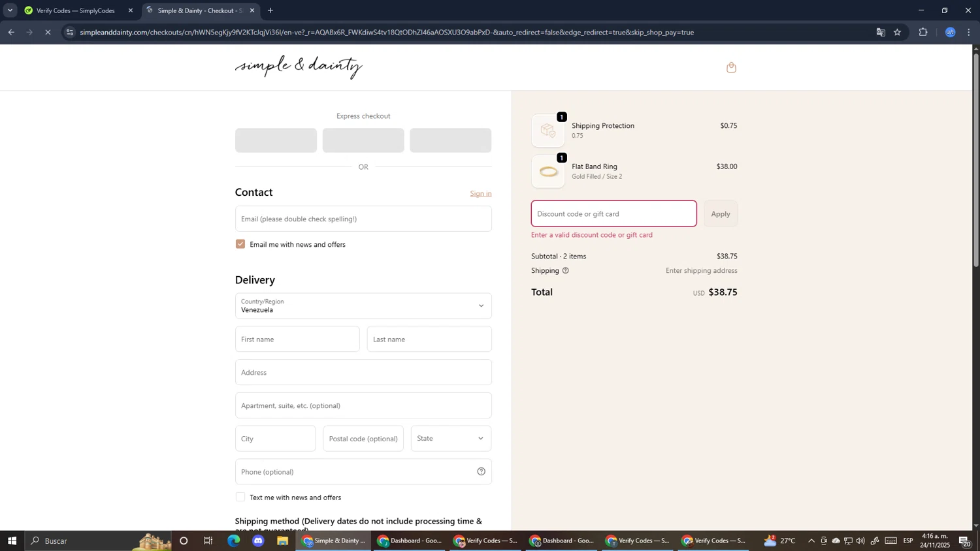The width and height of the screenshot is (980, 551).
Task: Click the browser address bar URL
Action: click(387, 32)
